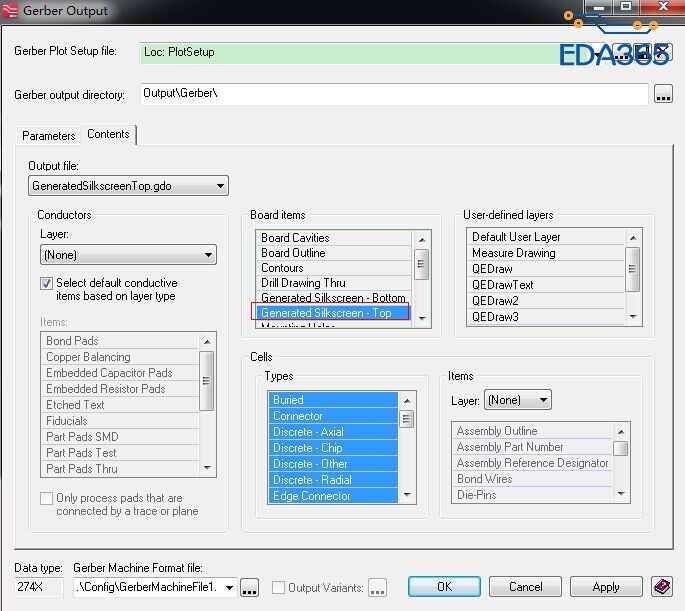Image resolution: width=685 pixels, height=611 pixels.
Task: Select Generated Silkscreen - Bottom item
Action: point(333,298)
